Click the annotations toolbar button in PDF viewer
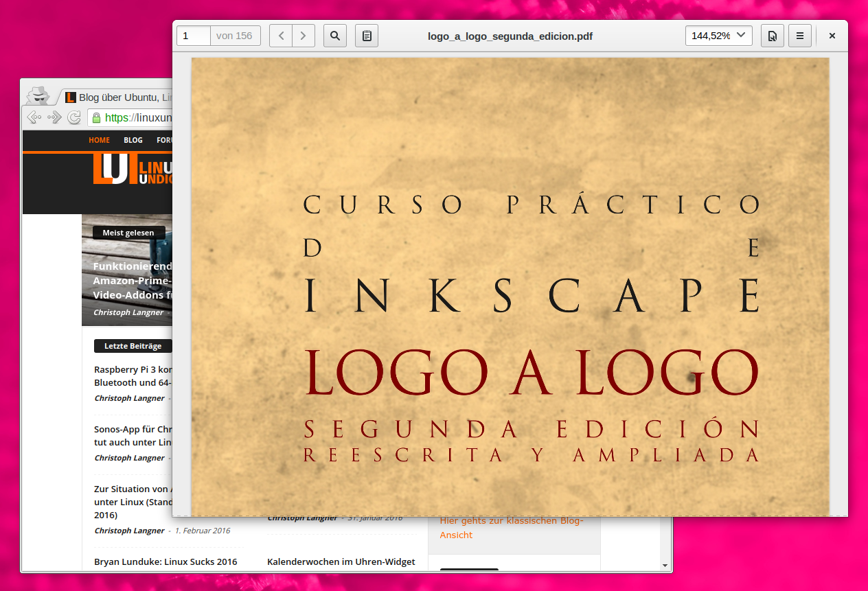 367,36
